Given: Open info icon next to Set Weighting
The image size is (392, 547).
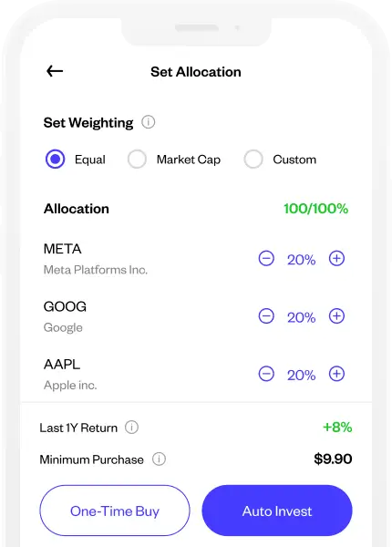Looking at the screenshot, I should [x=149, y=122].
